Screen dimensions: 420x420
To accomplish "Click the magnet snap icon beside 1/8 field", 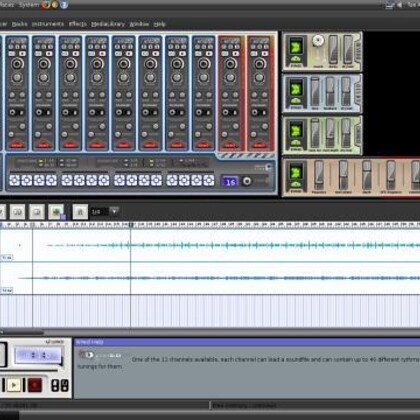I will pos(80,212).
